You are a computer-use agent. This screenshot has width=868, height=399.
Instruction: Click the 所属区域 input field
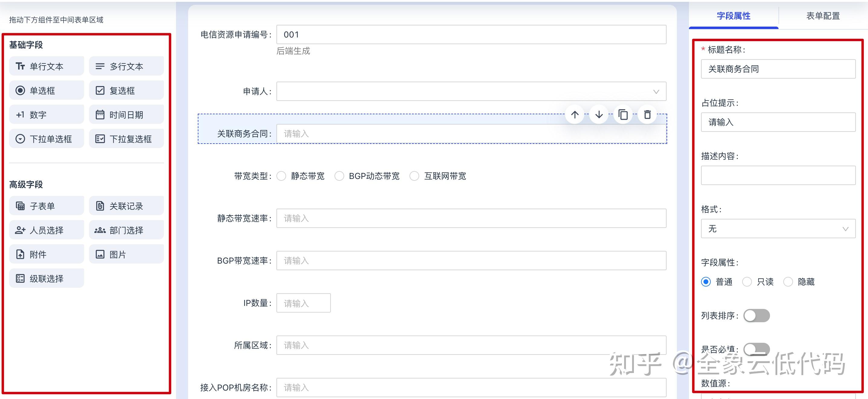(472, 345)
